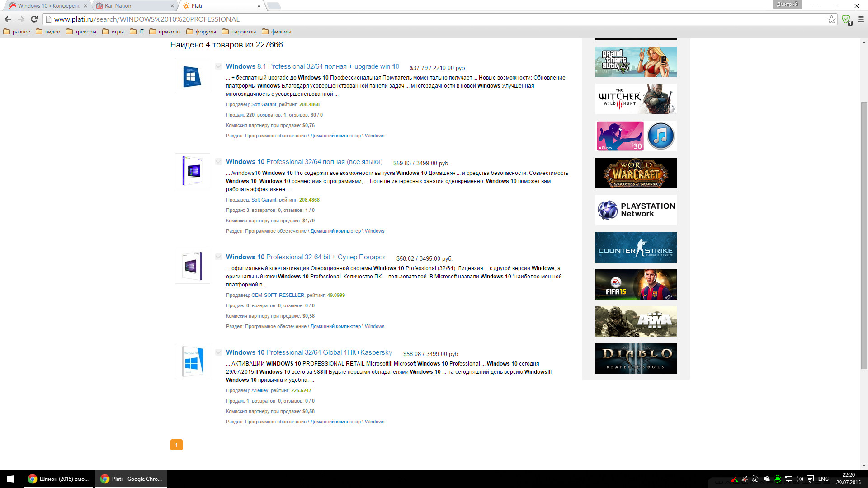
Task: Open Chrome's hamburger menu icon
Action: [x=861, y=19]
